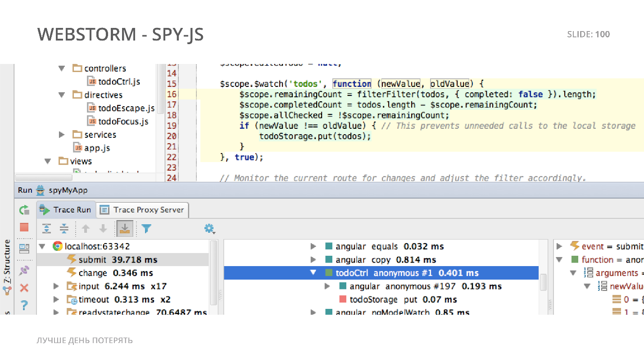The height and width of the screenshot is (362, 644).
Task: Open the gear settings dropdown
Action: [209, 229]
